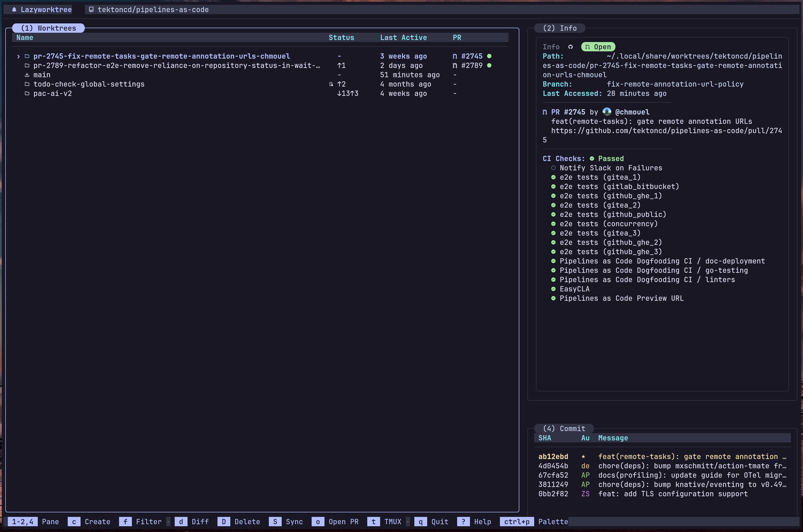This screenshot has height=532, width=803.
Task: Click the check icon for e2e tests (concurrency)
Action: [x=553, y=224]
